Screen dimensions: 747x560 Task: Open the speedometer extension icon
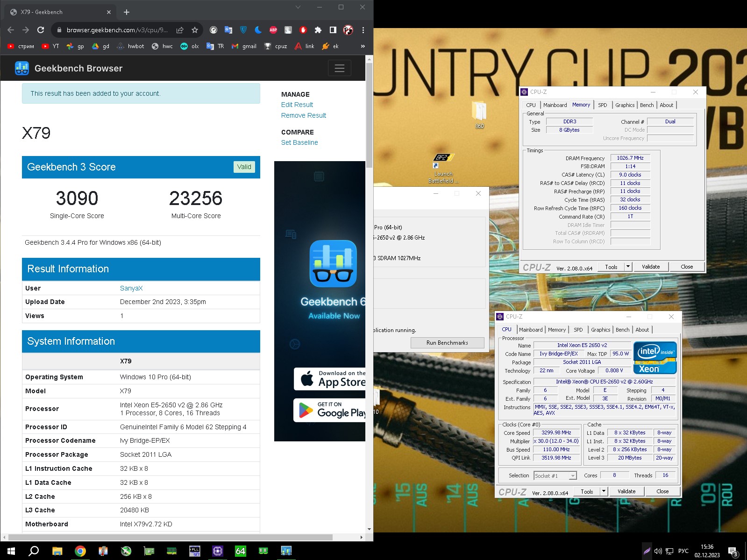[x=213, y=30]
